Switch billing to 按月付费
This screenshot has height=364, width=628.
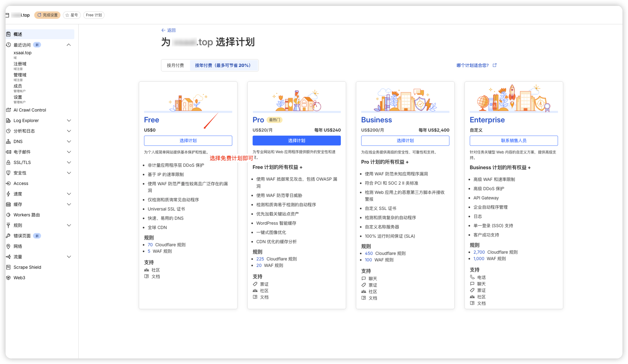(175, 65)
